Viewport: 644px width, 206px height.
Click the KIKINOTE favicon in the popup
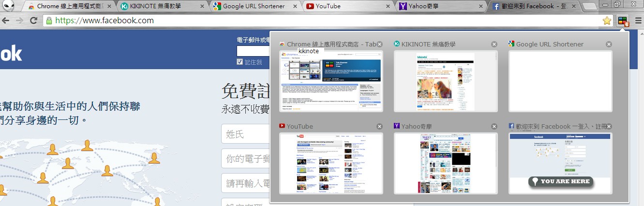coord(397,44)
